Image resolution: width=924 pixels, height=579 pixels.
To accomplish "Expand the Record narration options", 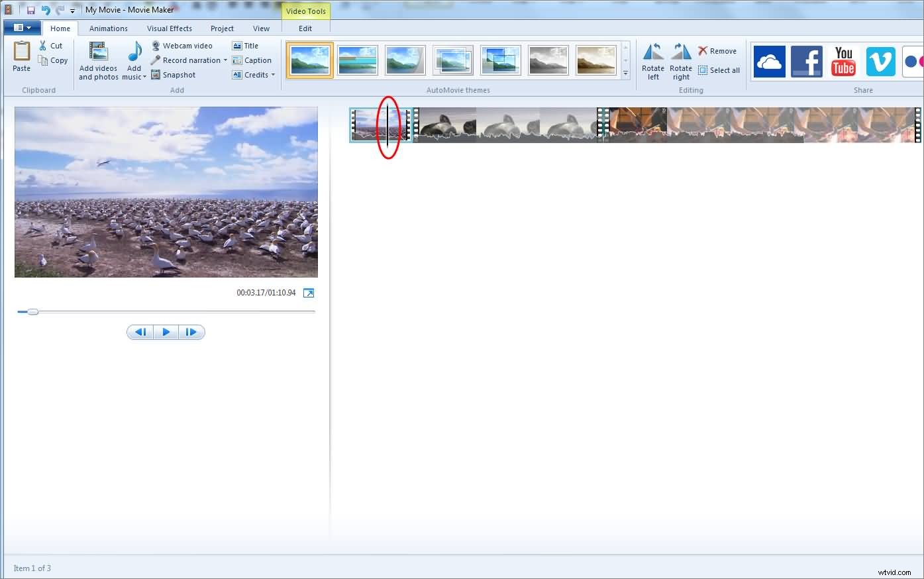I will point(225,60).
